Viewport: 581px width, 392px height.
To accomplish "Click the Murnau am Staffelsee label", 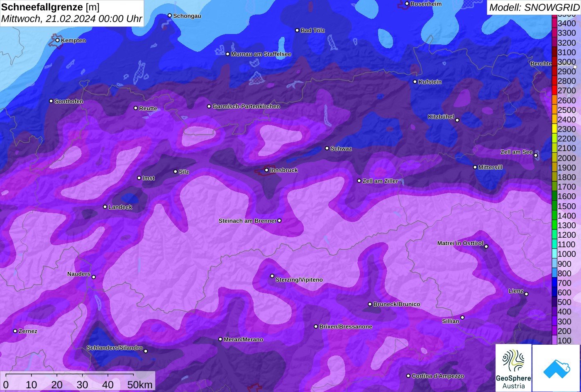I will pyautogui.click(x=261, y=54).
